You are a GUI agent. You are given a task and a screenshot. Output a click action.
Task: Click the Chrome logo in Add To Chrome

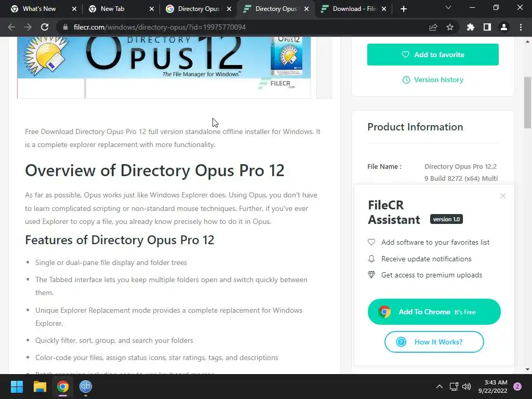[x=384, y=312]
